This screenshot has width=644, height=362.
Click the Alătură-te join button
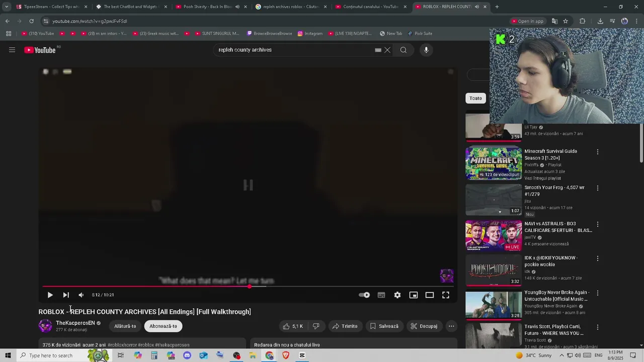point(125,326)
